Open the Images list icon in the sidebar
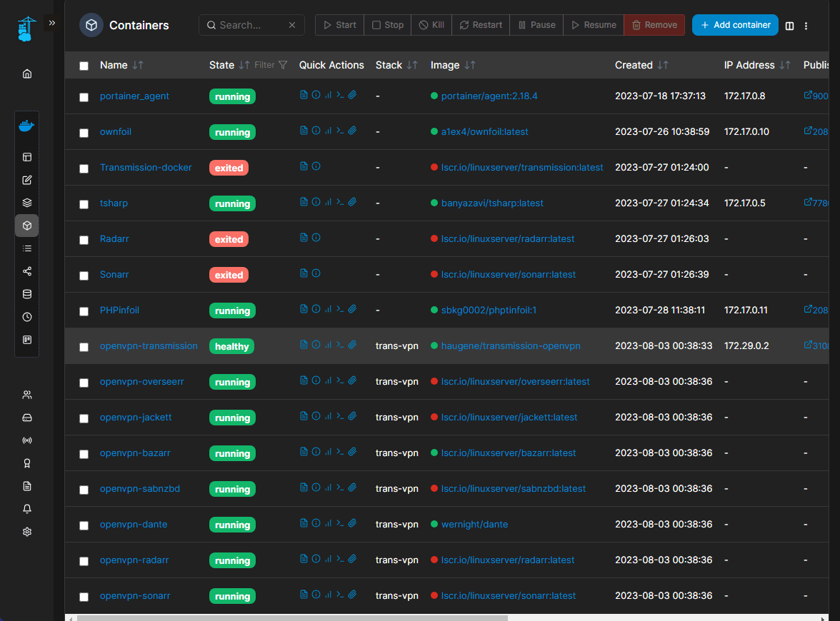The width and height of the screenshot is (840, 621). pos(27,248)
